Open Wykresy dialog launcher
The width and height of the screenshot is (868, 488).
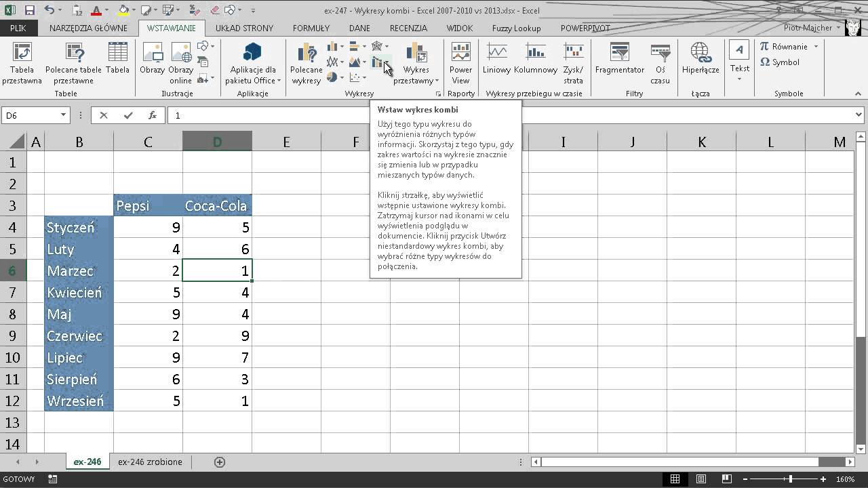pyautogui.click(x=437, y=94)
